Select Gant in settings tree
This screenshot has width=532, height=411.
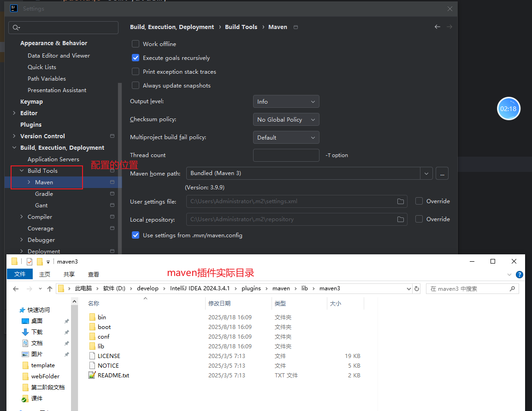click(x=41, y=205)
